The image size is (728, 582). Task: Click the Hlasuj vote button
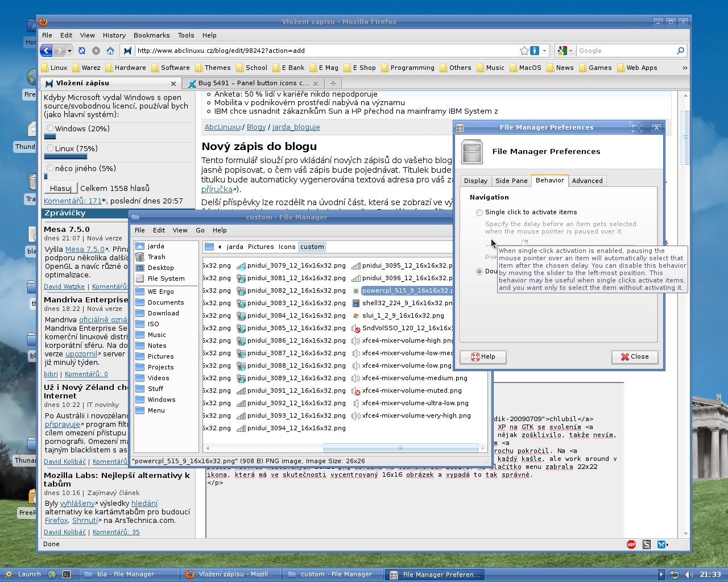pyautogui.click(x=60, y=188)
